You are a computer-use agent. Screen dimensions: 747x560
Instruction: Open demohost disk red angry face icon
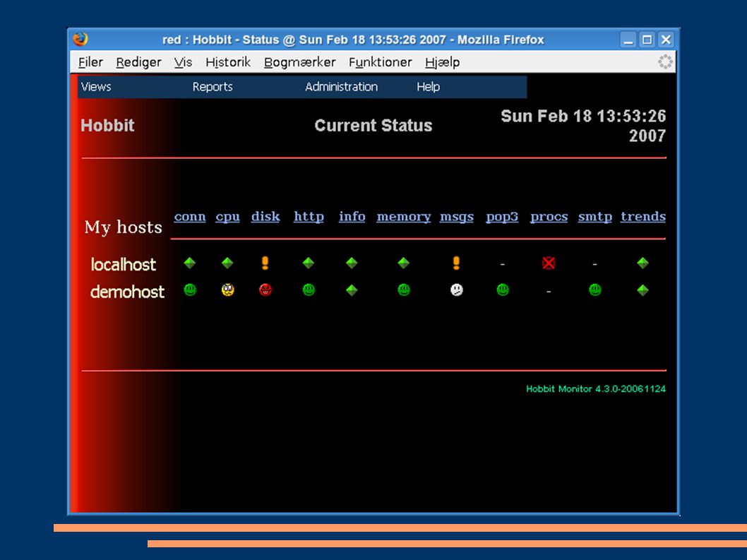pos(265,290)
